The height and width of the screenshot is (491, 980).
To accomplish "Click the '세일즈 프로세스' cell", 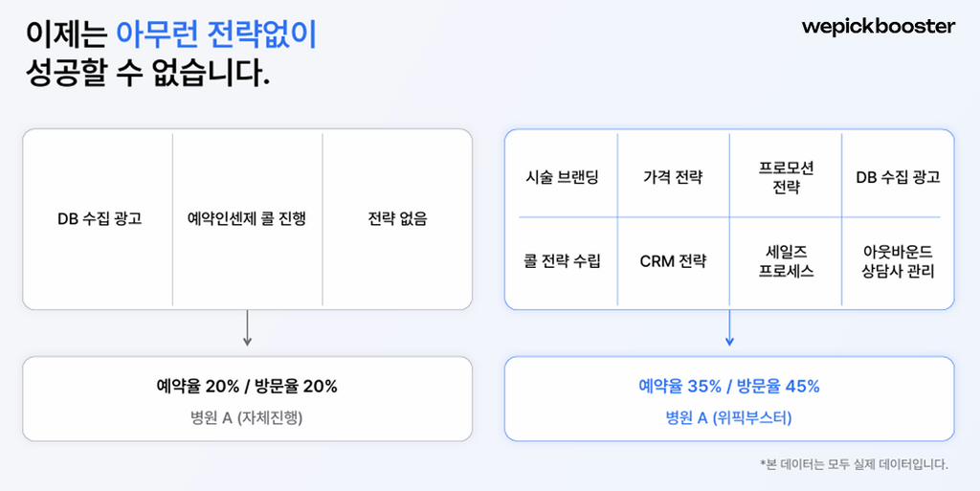I will point(786,261).
